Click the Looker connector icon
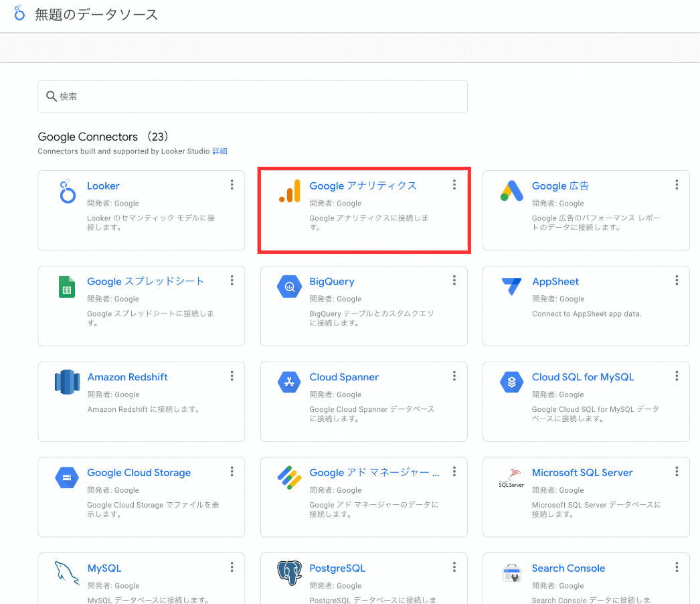Screen dimensions: 700x604 (68, 192)
